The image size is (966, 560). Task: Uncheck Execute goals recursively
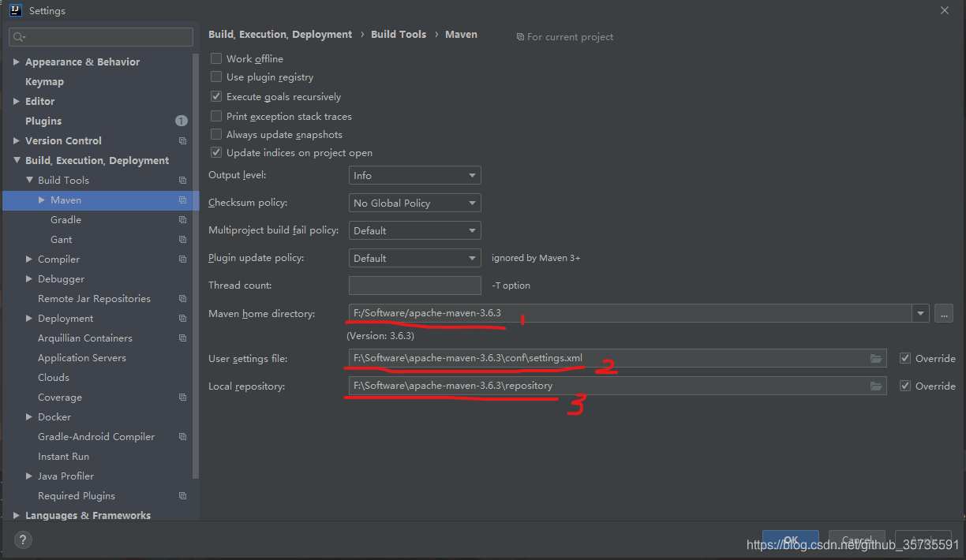click(x=216, y=96)
